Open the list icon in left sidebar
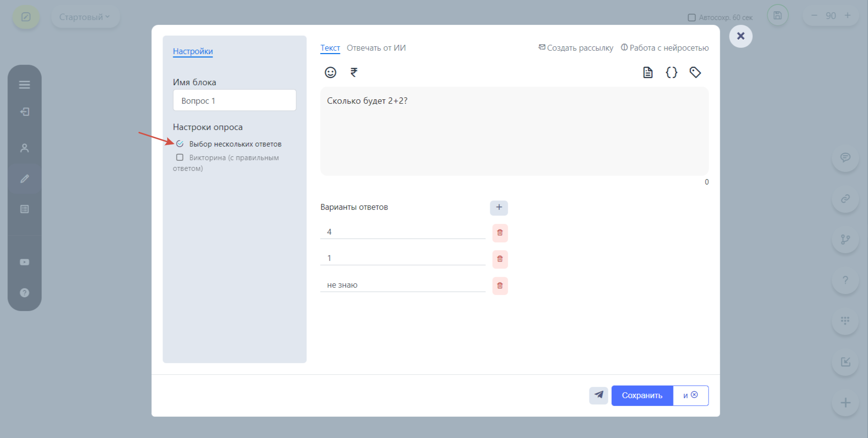Image resolution: width=868 pixels, height=438 pixels. [24, 209]
